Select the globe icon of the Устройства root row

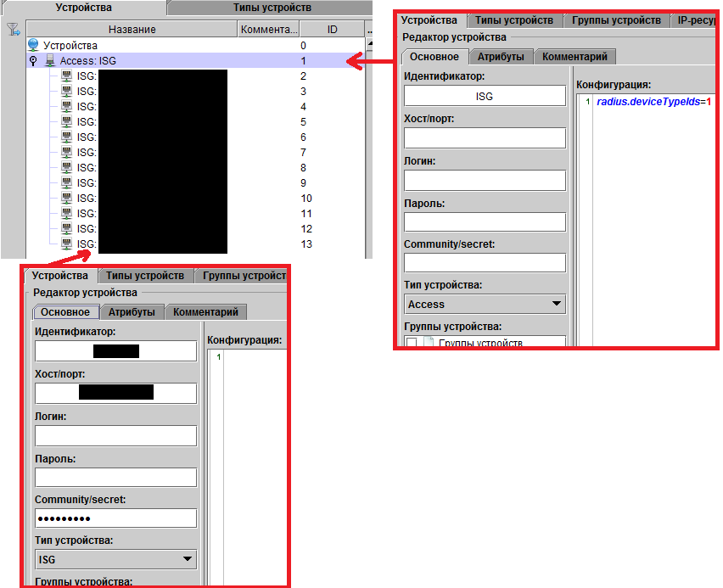pos(33,45)
